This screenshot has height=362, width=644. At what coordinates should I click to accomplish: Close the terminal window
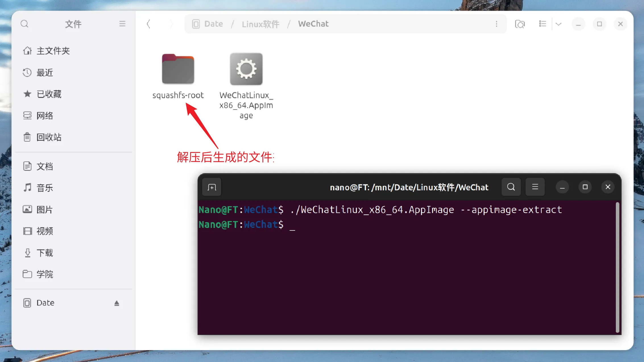click(x=608, y=187)
